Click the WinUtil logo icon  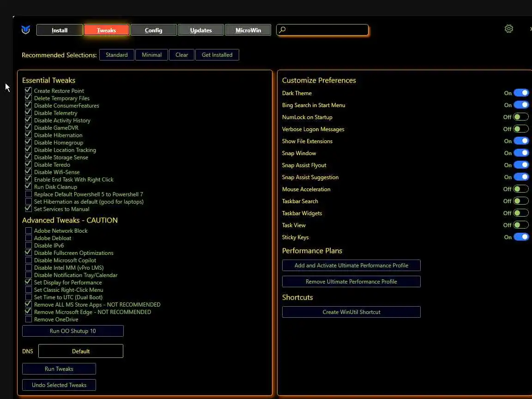coord(26,30)
